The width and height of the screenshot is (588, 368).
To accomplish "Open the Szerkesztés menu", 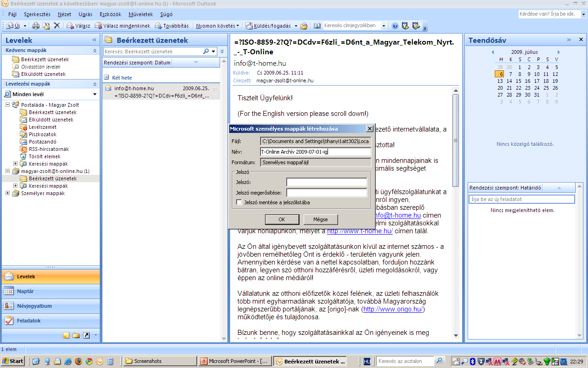I will coord(37,14).
